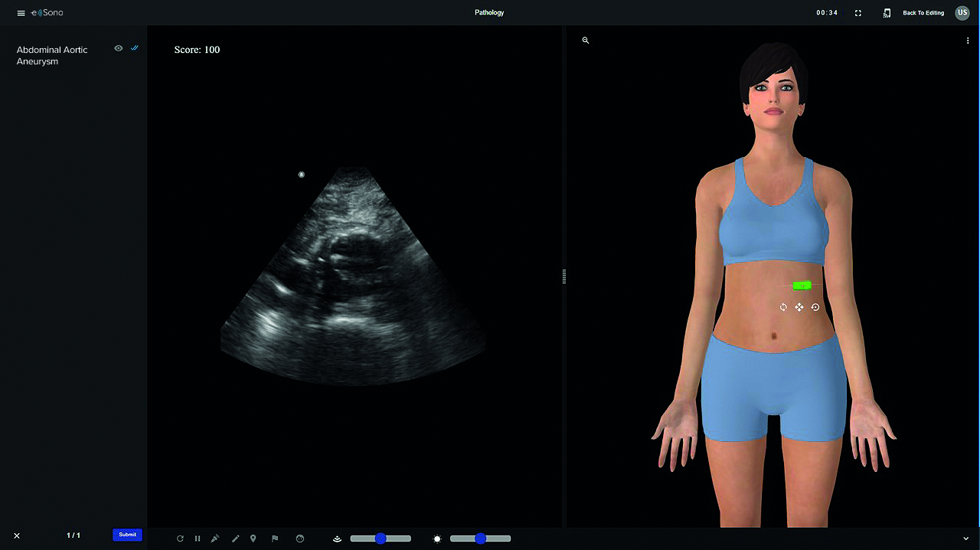
Task: Select the freeze/pause control on the ultrasound toolbar
Action: coord(197,539)
